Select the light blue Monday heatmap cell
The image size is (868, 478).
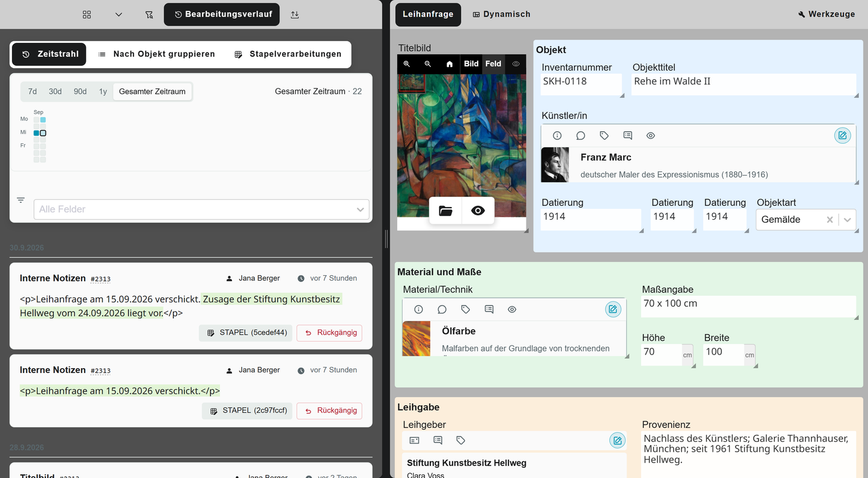tap(43, 120)
